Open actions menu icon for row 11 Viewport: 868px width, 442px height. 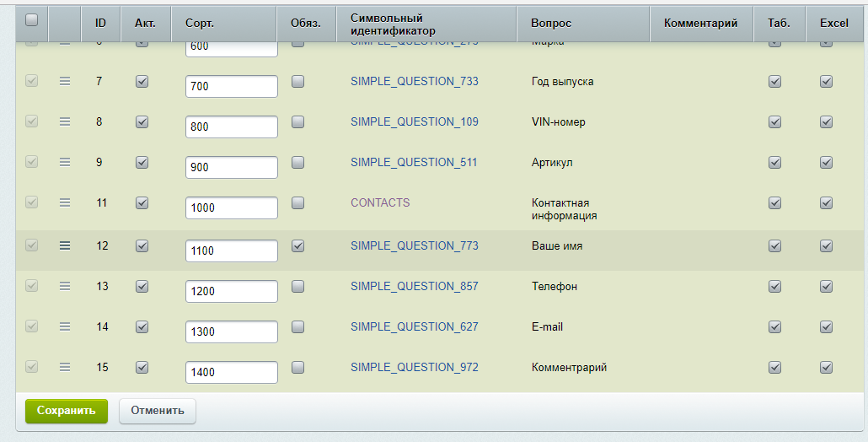click(x=65, y=202)
